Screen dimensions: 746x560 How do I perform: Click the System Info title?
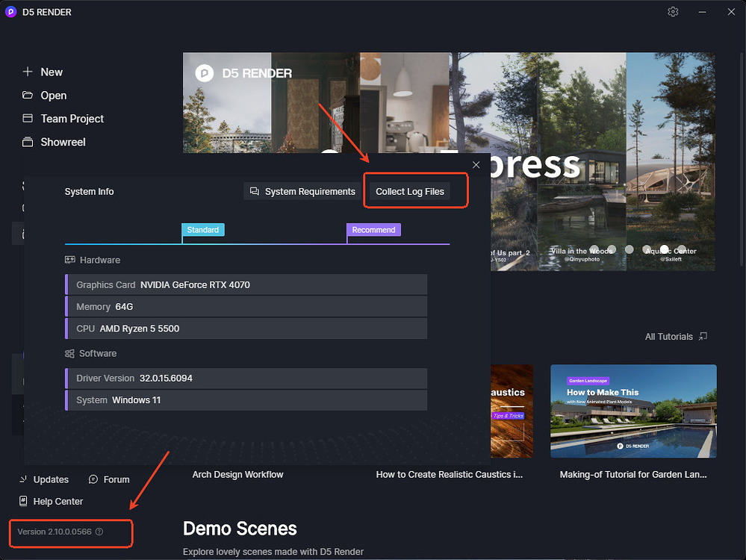[x=89, y=191]
